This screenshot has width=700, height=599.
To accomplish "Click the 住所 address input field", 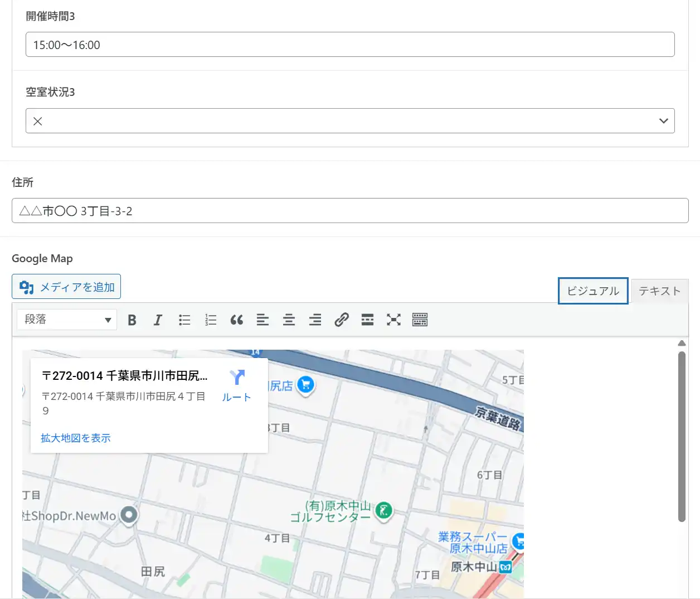I will point(350,211).
